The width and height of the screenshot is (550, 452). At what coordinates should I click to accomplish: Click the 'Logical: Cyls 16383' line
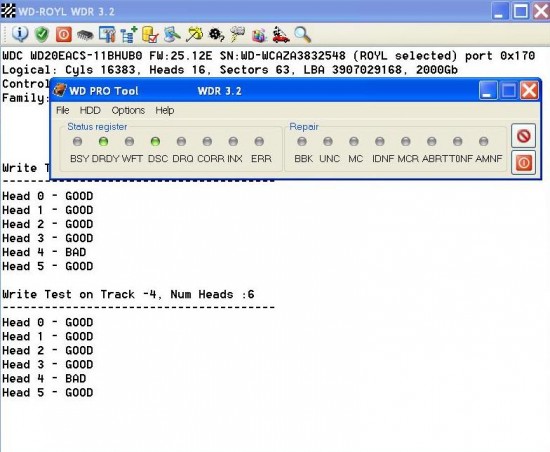click(230, 70)
